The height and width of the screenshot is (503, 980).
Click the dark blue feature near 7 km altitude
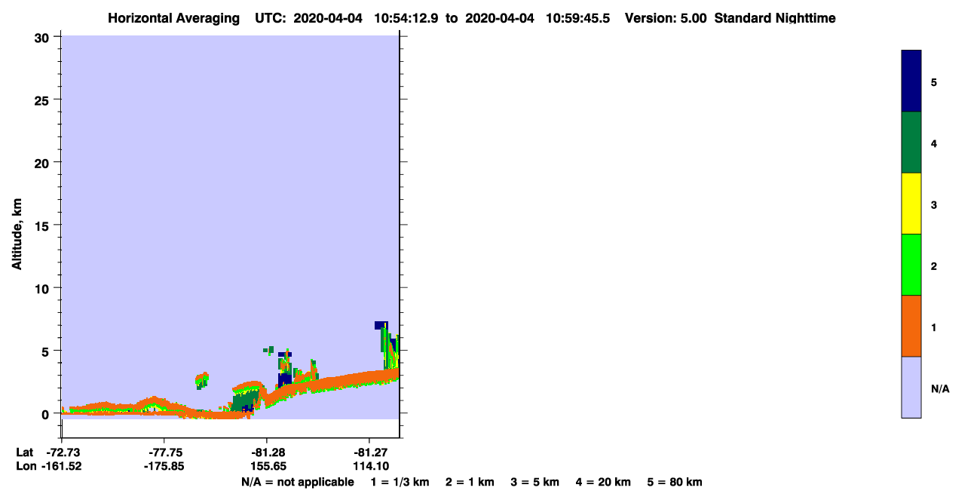381,325
